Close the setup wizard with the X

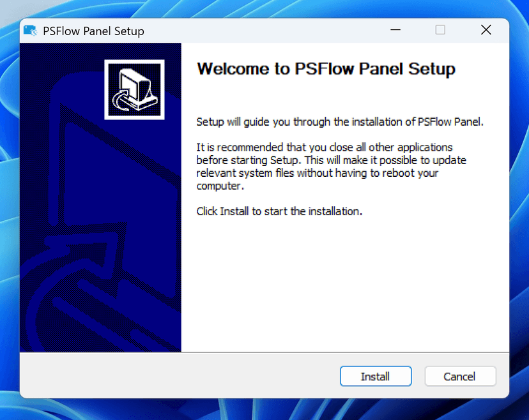coord(486,30)
